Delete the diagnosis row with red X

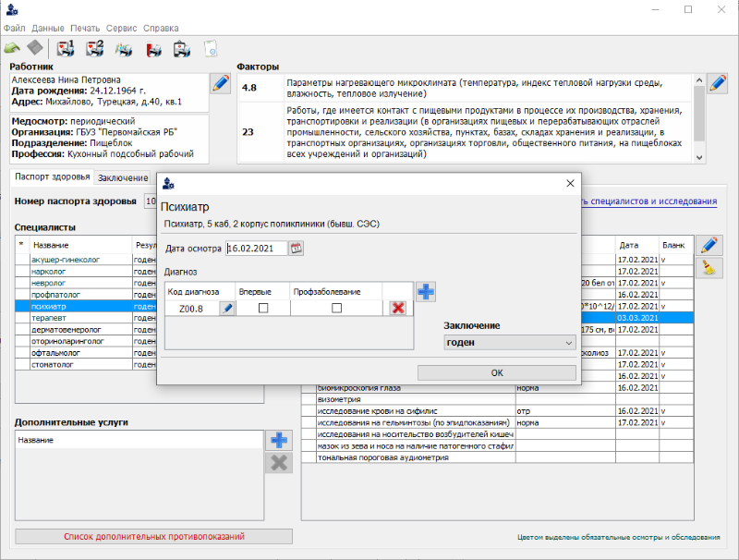tap(397, 308)
